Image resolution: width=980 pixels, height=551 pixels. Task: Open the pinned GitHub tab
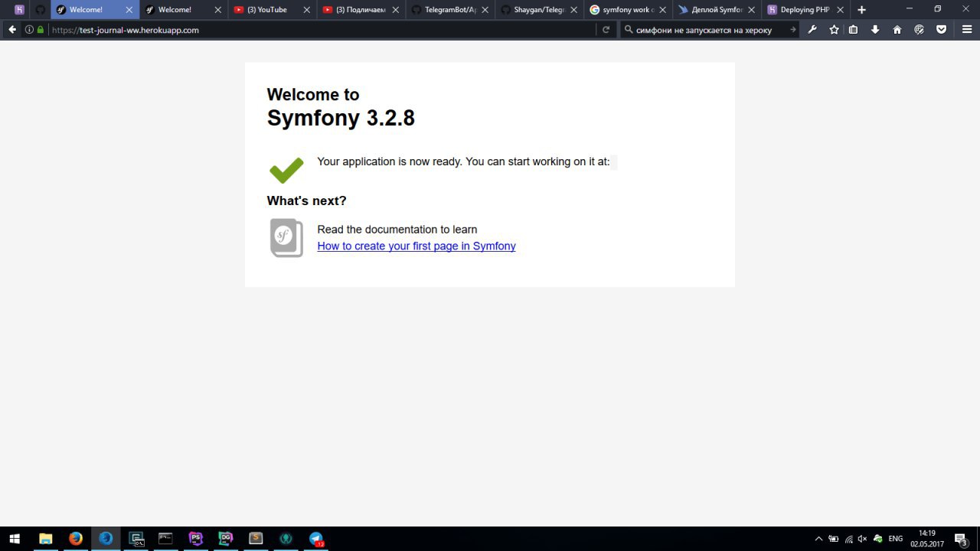(41, 10)
